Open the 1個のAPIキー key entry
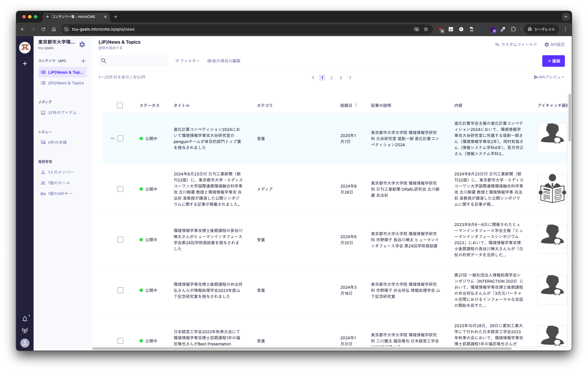This screenshot has height=372, width=588. [60, 194]
